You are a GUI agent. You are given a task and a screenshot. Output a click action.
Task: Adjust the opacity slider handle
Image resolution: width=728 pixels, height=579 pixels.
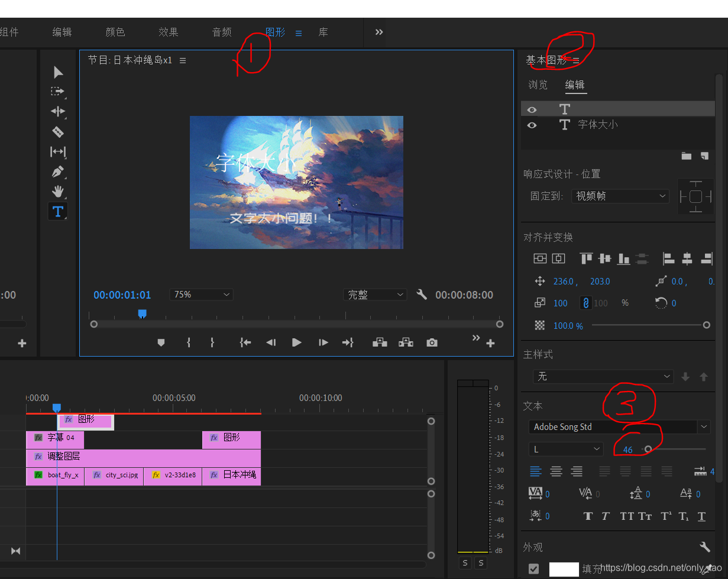706,325
